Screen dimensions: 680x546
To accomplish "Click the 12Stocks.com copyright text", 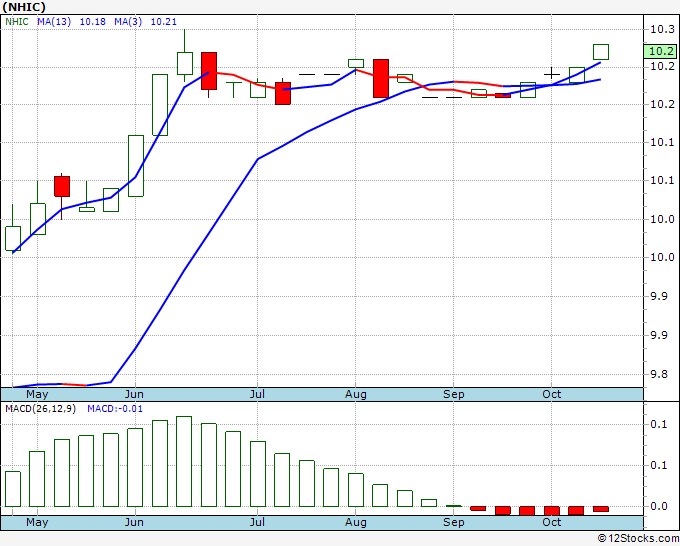I will point(638,538).
